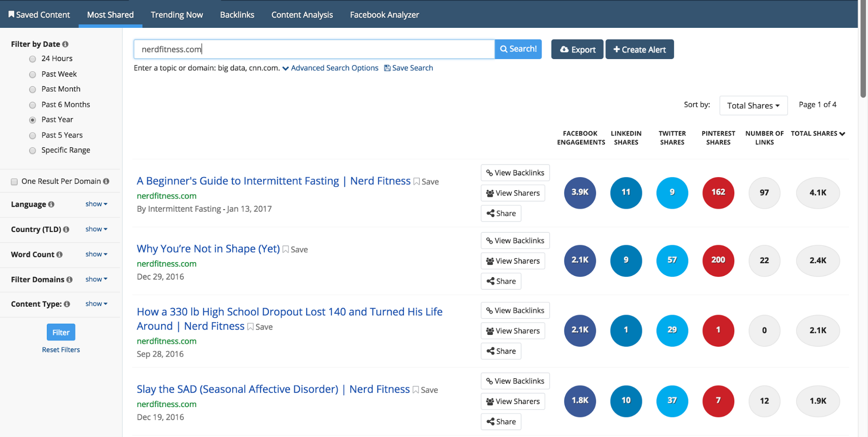This screenshot has width=868, height=437.
Task: Open Slay the SAD article link
Action: pyautogui.click(x=273, y=389)
